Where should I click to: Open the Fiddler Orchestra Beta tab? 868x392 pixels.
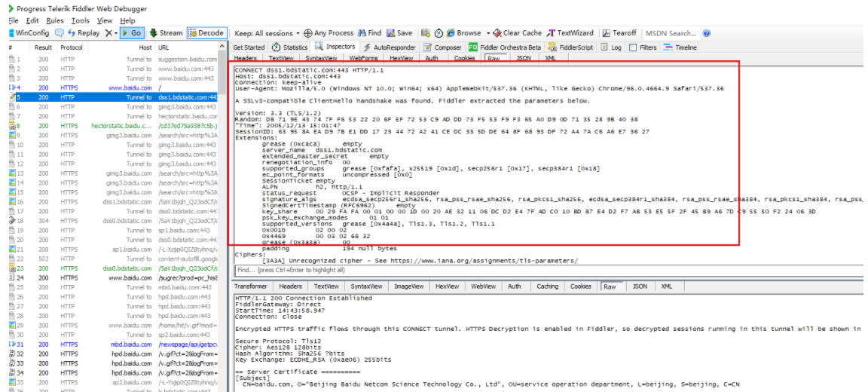[x=504, y=47]
